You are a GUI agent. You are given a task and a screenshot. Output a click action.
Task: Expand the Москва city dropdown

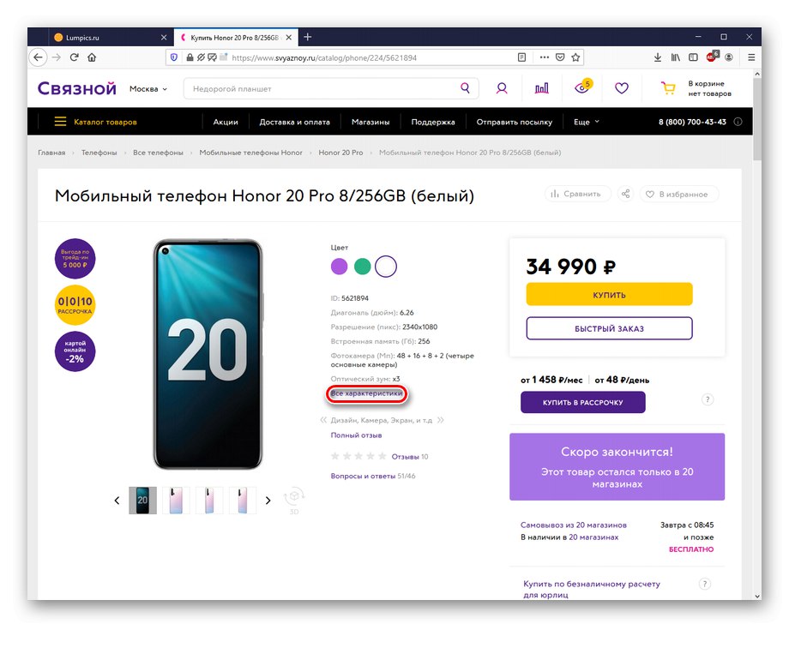click(x=148, y=89)
